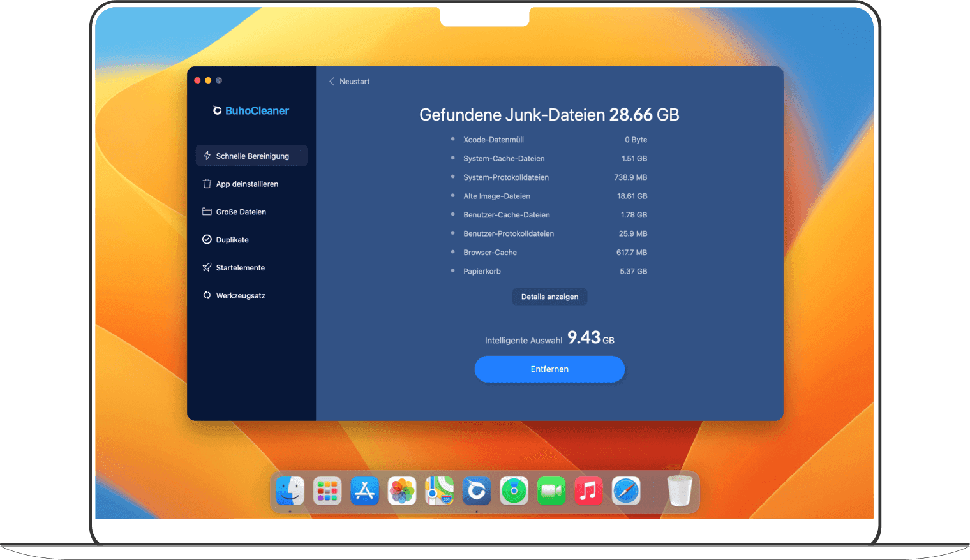Click the Neustart label

coord(354,82)
